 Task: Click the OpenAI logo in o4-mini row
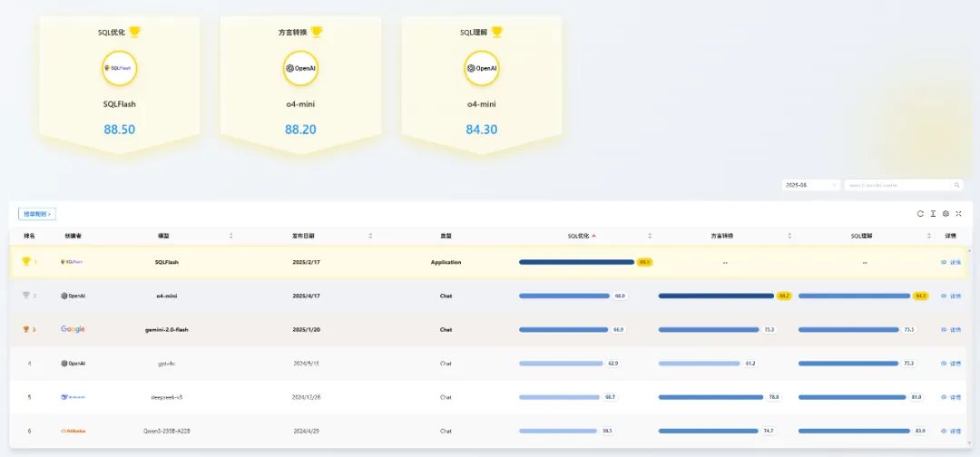pos(73,296)
